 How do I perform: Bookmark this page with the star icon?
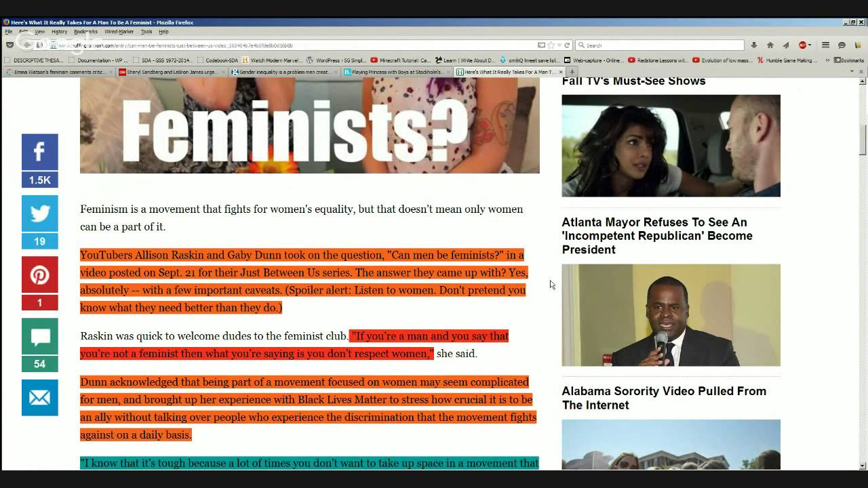(551, 45)
